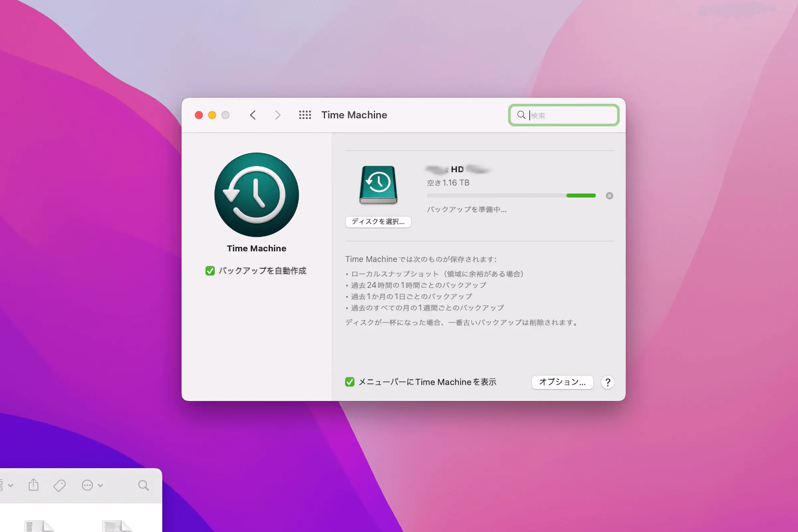This screenshot has height=532, width=798.
Task: Click the backup disk usage progress bar
Action: click(x=511, y=196)
